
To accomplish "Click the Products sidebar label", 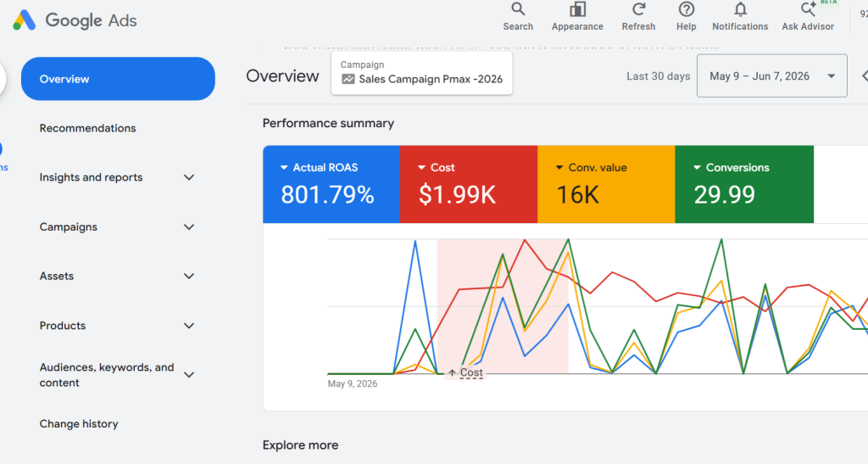I will (63, 326).
